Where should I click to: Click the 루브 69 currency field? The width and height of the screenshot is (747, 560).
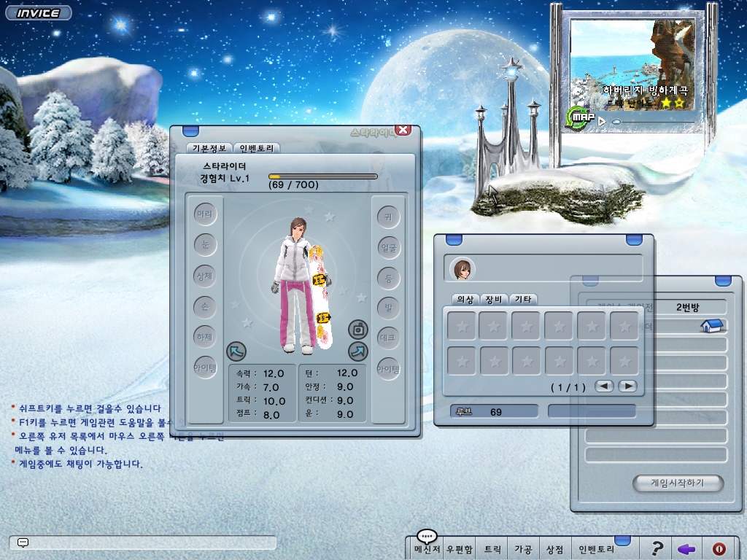[x=494, y=411]
